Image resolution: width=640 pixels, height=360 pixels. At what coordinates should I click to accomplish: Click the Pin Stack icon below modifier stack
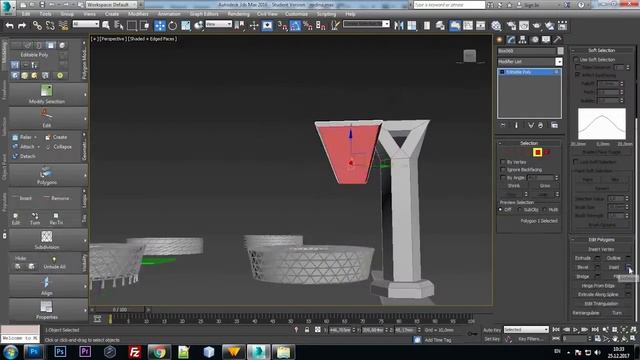pyautogui.click(x=503, y=125)
